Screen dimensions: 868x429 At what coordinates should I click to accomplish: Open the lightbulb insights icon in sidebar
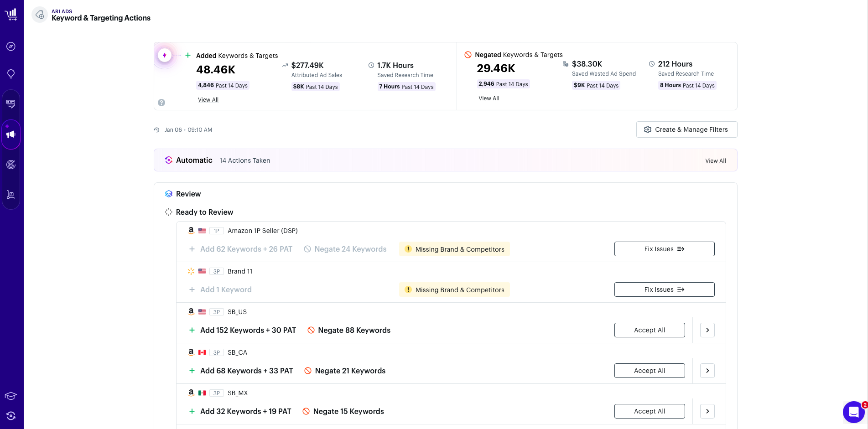11,74
